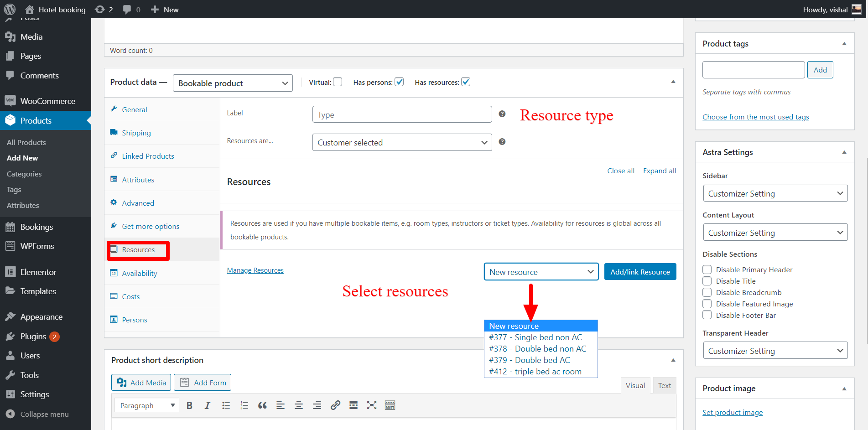Screen dimensions: 868x430
Task: Switch to the Text editor tab
Action: [x=665, y=385]
